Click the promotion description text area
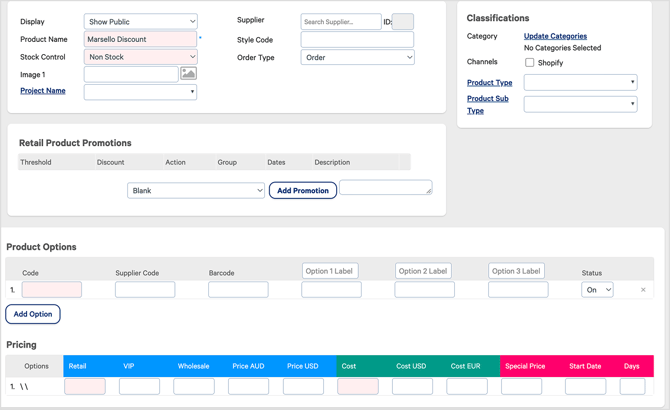Screen dimensions: 670x410 386,187
